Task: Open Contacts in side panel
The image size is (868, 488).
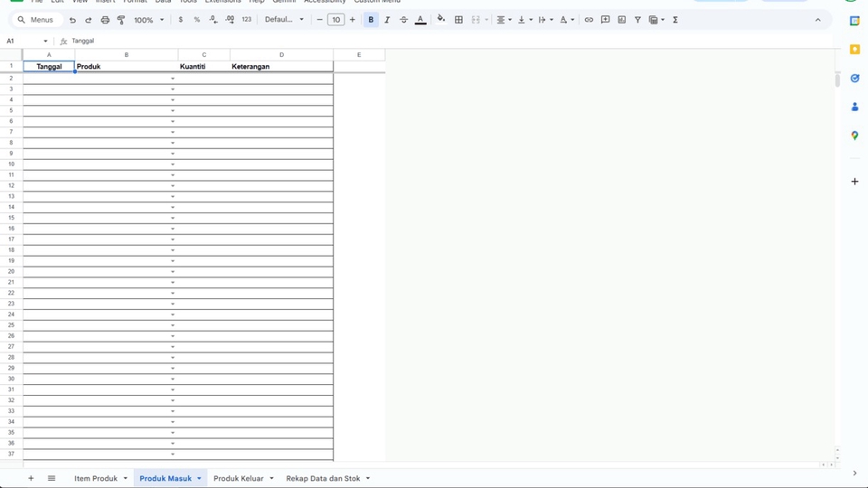Action: 854,107
